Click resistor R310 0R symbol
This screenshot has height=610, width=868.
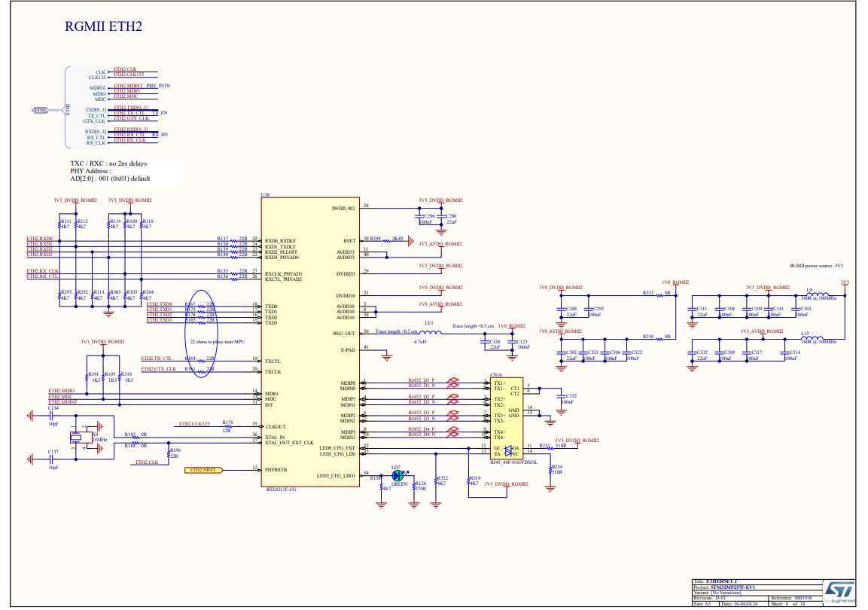click(x=659, y=339)
